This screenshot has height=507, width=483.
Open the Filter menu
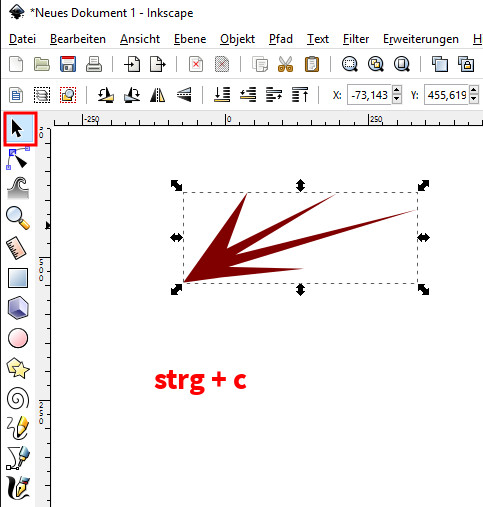[x=356, y=39]
